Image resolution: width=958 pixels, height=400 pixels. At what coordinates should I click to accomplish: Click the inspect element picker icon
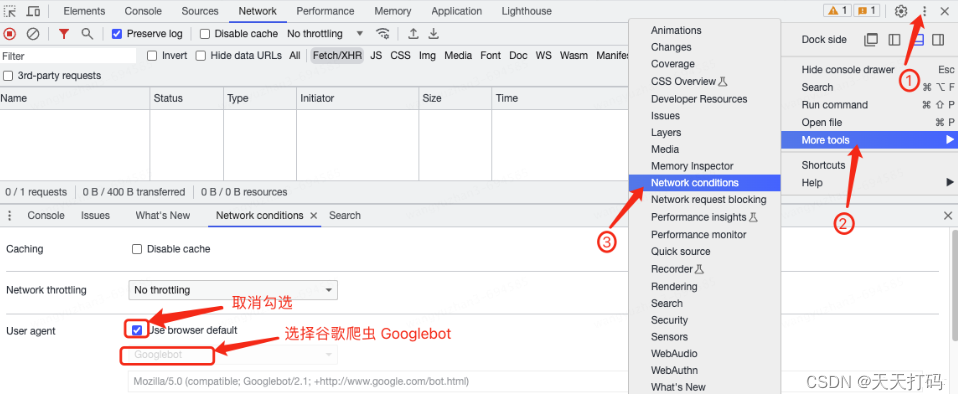(10, 11)
